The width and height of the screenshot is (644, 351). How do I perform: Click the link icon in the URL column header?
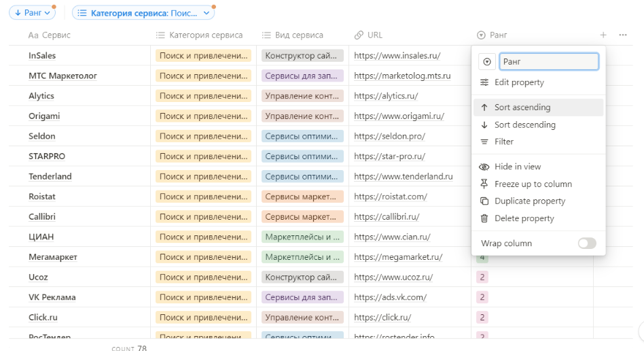[359, 35]
